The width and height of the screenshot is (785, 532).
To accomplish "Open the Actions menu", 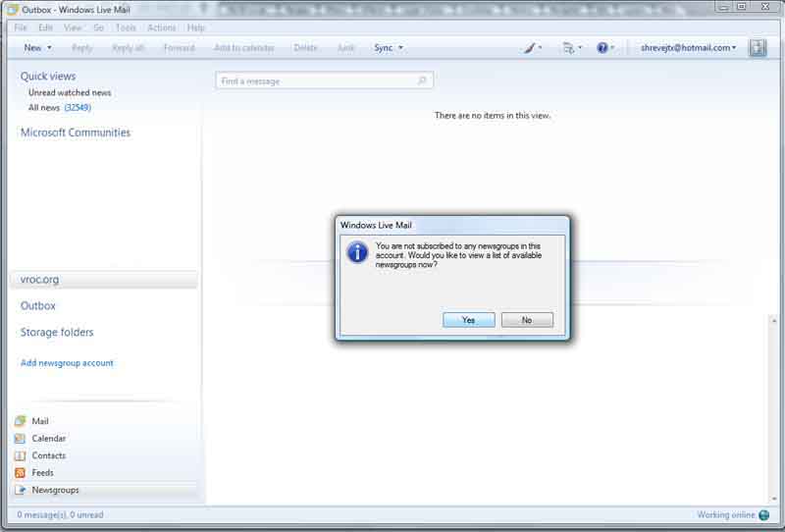I will point(162,27).
